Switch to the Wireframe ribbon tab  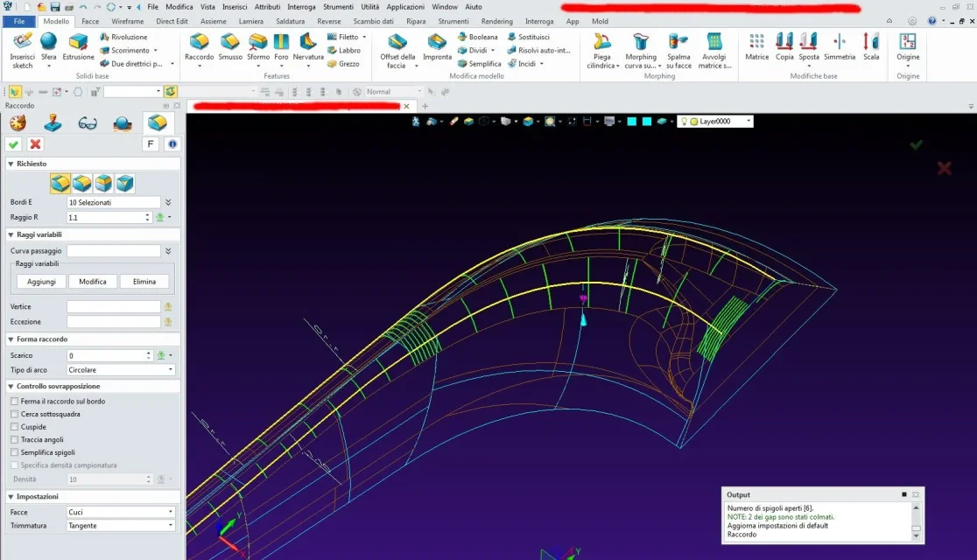(127, 21)
